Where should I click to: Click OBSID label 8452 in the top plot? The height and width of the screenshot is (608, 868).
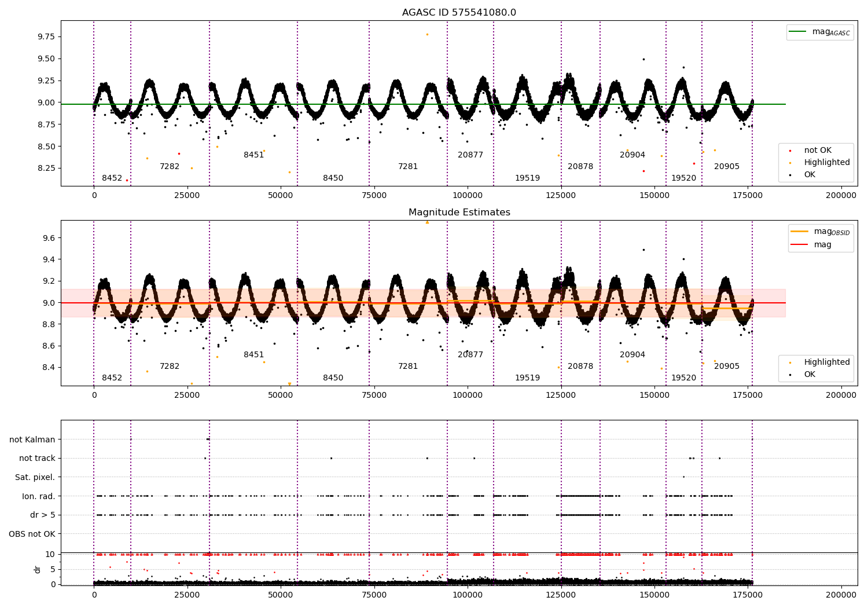112,178
